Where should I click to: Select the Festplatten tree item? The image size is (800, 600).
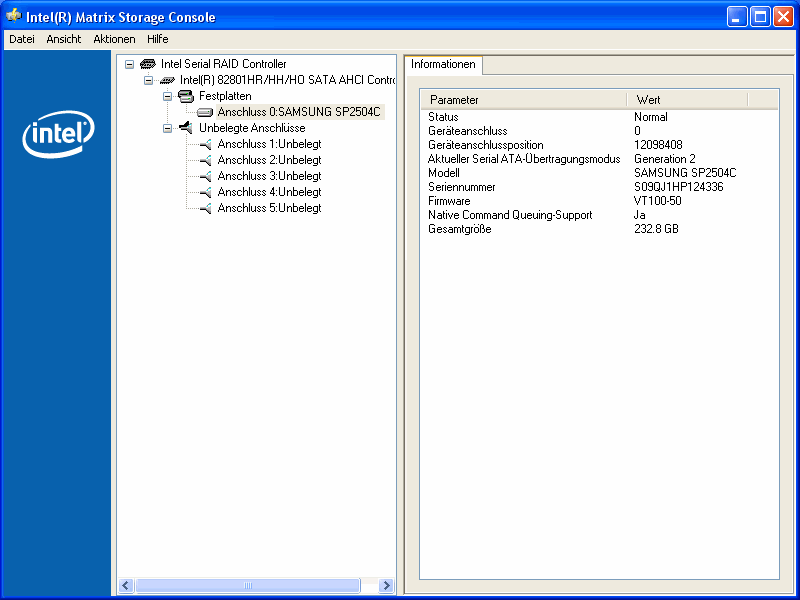click(x=225, y=96)
